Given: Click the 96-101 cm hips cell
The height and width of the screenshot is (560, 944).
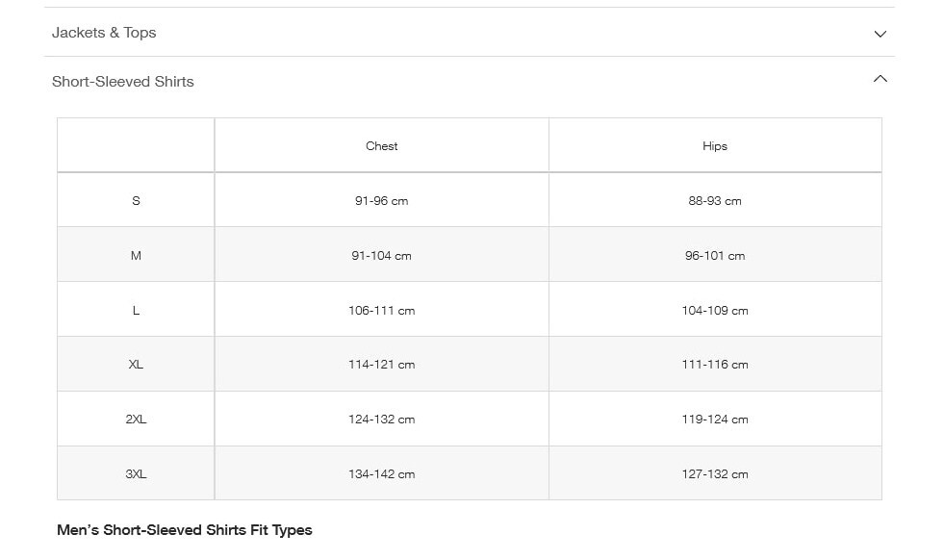Looking at the screenshot, I should tap(715, 256).
